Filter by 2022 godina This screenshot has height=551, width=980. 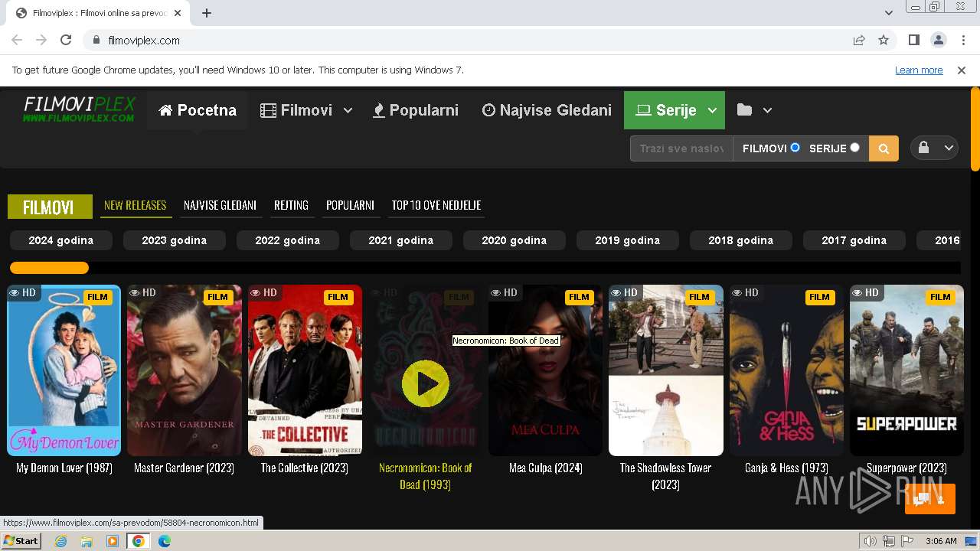click(x=288, y=240)
